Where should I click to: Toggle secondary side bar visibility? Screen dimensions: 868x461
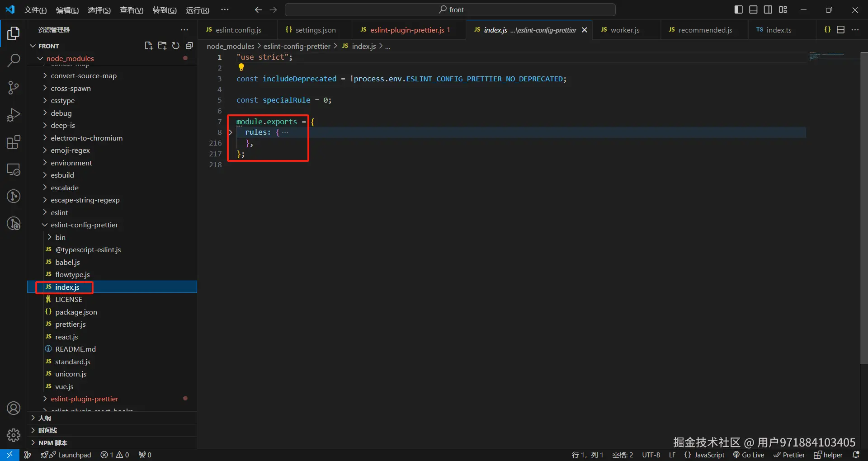[x=768, y=9]
